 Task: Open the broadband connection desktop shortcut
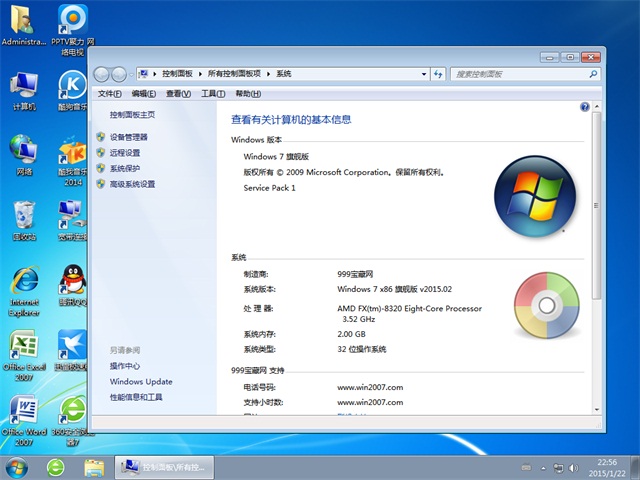click(73, 220)
